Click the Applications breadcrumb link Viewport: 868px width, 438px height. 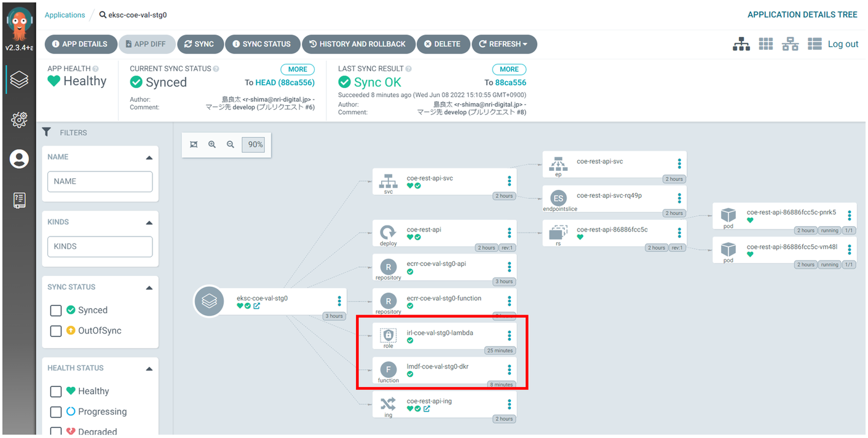click(x=65, y=15)
